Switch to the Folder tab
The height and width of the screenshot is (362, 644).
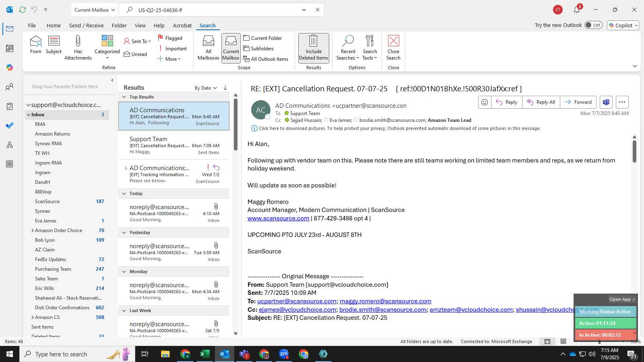coord(119,25)
